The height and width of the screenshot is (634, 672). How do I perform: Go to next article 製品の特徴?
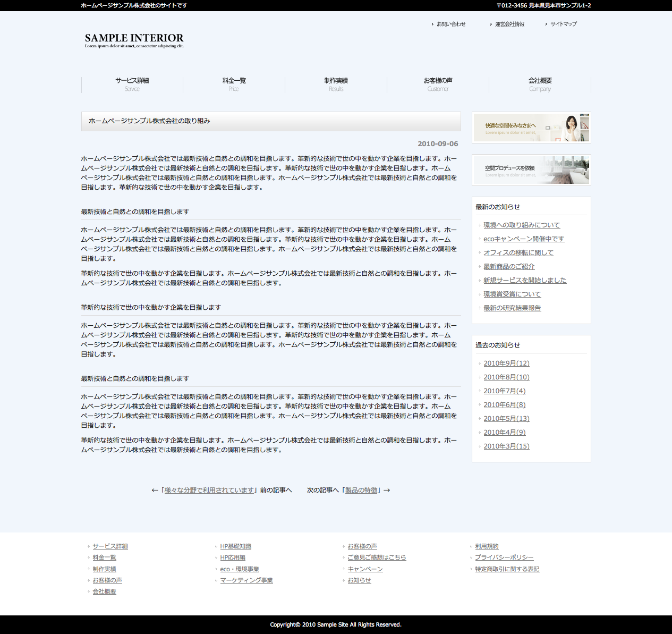[x=361, y=491]
